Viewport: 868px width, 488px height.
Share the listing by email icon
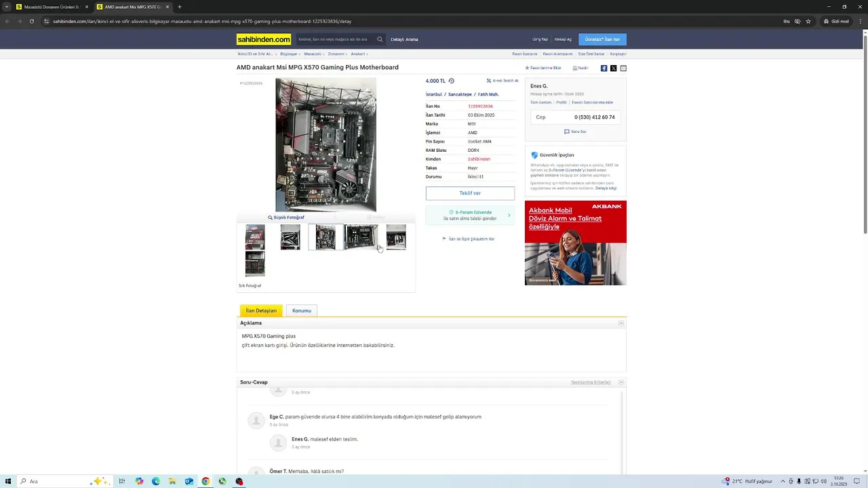click(623, 68)
